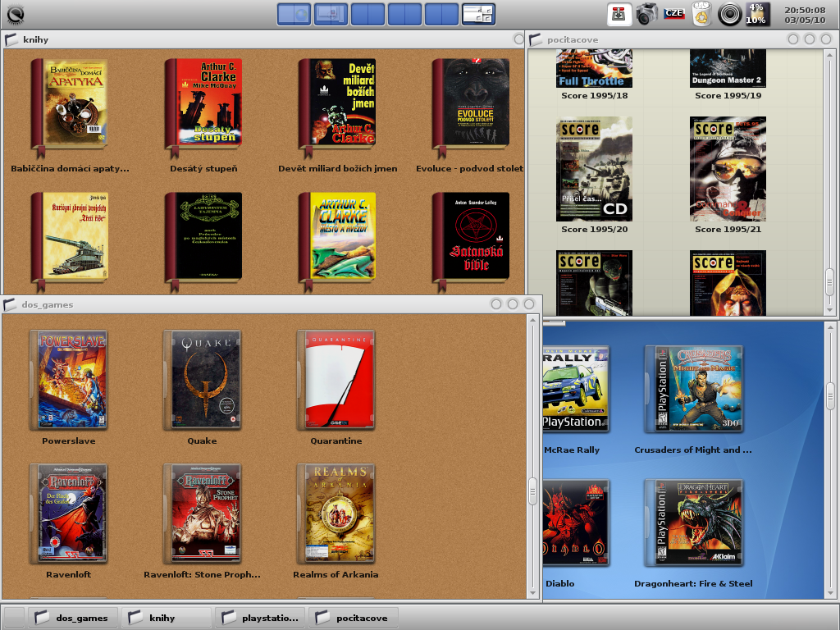Select the Score 1995/18 magazine

click(x=594, y=69)
